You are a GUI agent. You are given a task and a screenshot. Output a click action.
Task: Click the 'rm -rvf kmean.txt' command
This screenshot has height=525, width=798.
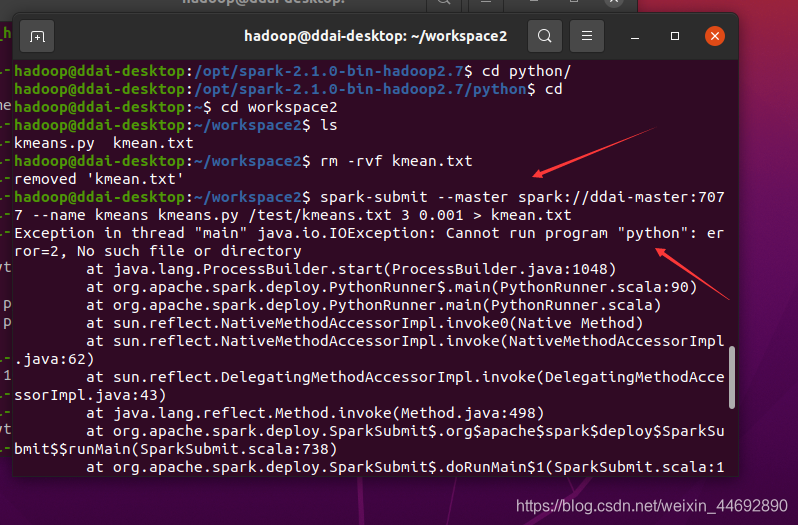[x=396, y=161]
